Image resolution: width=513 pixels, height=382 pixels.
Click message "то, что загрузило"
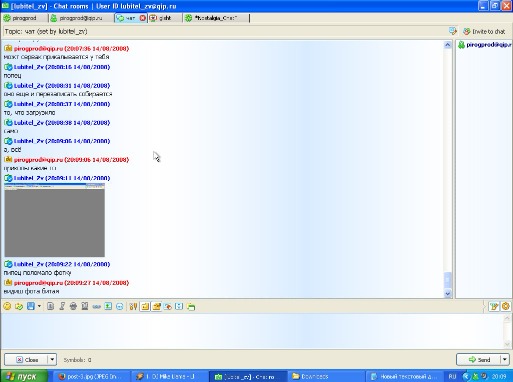29,113
